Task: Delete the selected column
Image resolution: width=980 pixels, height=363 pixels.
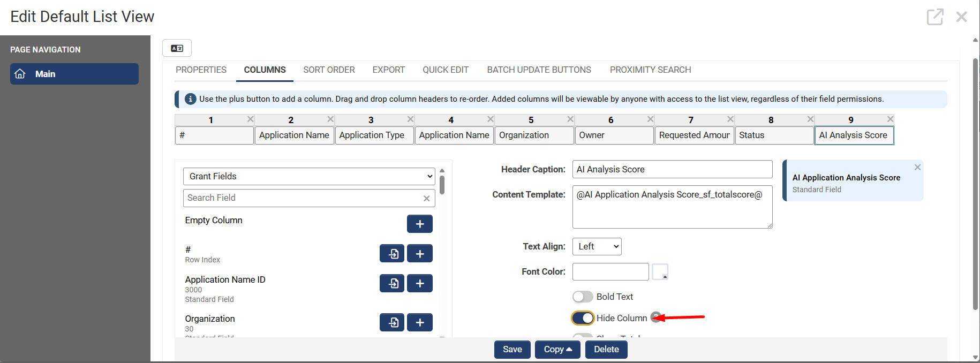Action: (606, 350)
